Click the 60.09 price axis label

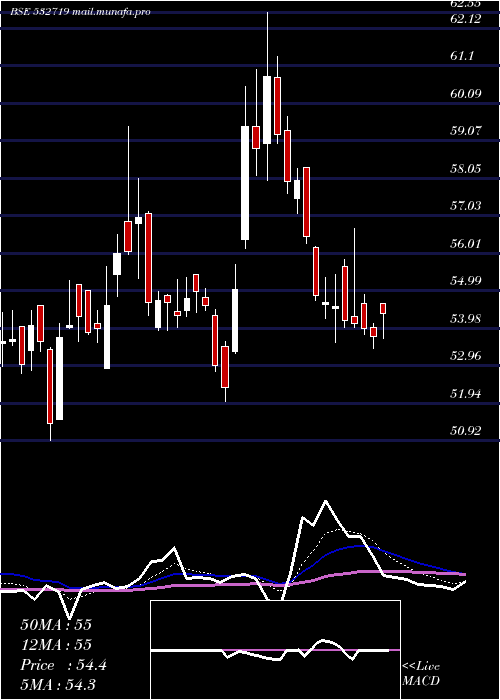(x=466, y=93)
